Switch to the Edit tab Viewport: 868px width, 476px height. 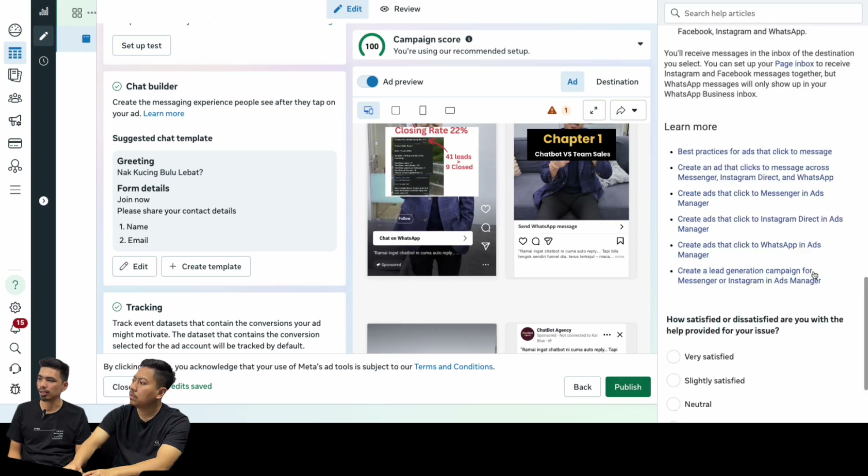[348, 9]
